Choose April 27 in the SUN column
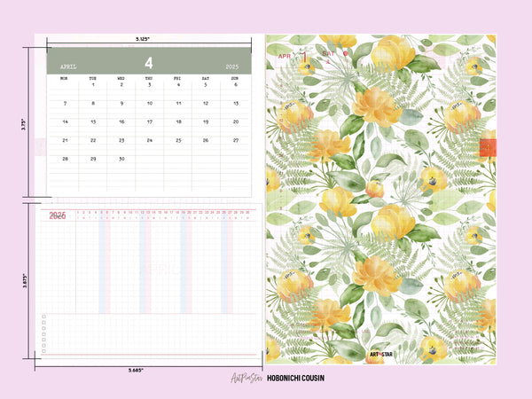 235,140
